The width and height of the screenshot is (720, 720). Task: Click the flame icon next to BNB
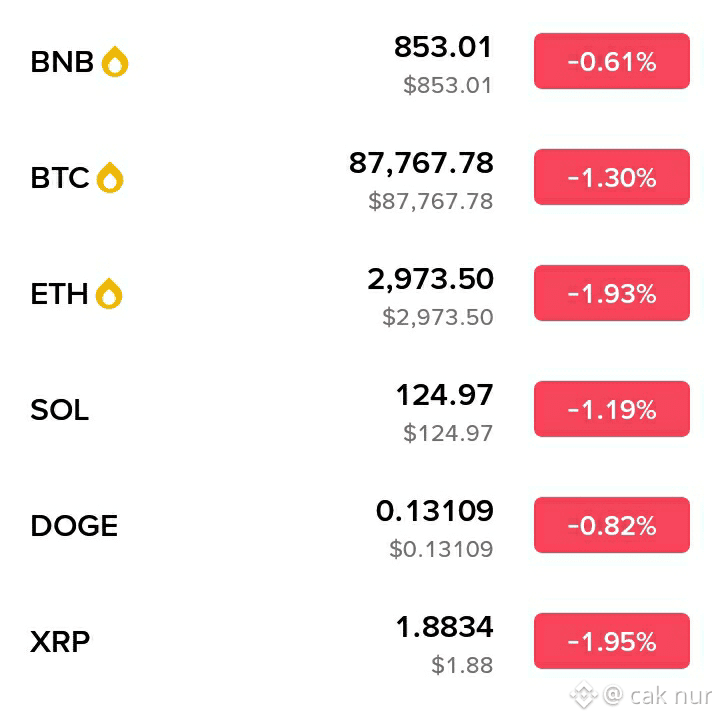(115, 61)
